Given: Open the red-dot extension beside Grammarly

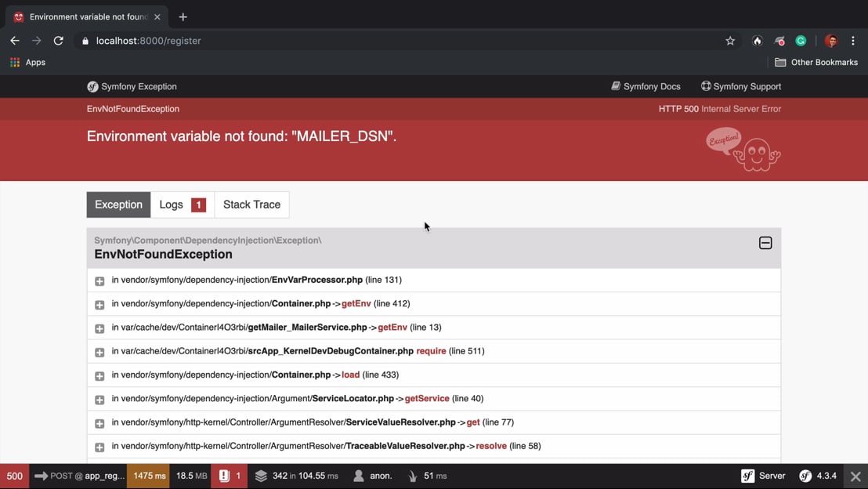Looking at the screenshot, I should click(779, 41).
